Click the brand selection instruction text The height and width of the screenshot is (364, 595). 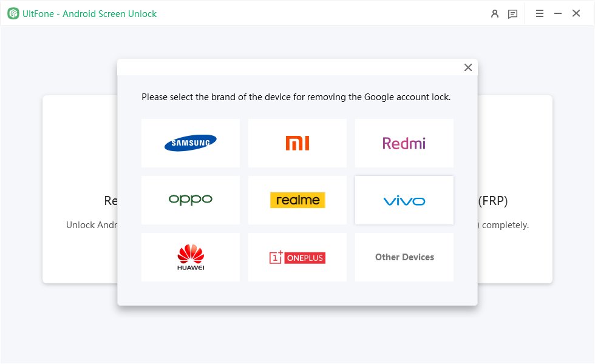296,96
